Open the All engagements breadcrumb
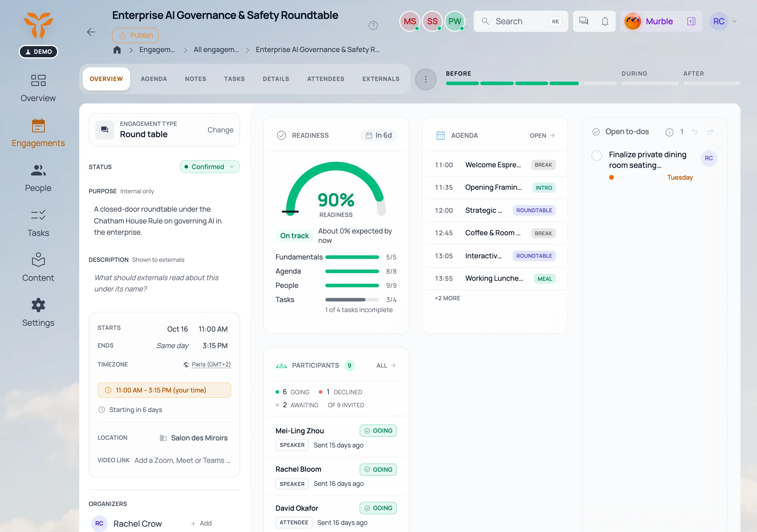 pyautogui.click(x=216, y=50)
